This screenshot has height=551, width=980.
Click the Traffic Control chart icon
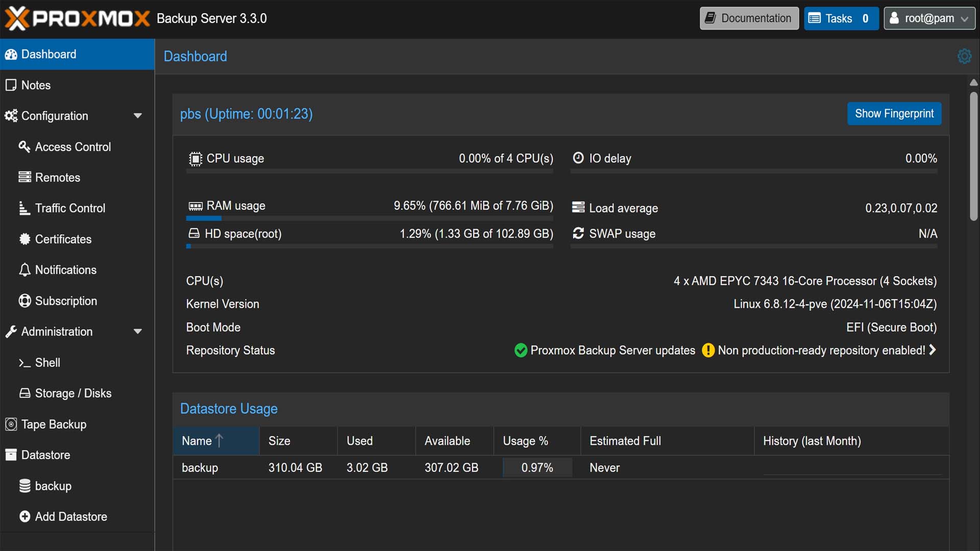coord(24,208)
